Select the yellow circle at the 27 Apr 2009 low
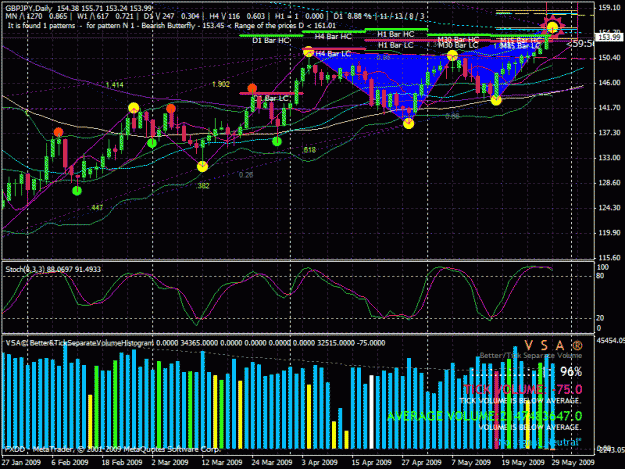 point(408,124)
